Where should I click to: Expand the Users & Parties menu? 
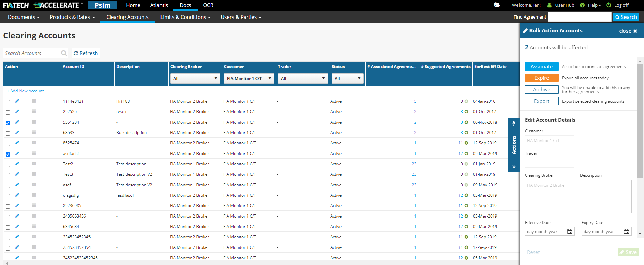(x=241, y=17)
